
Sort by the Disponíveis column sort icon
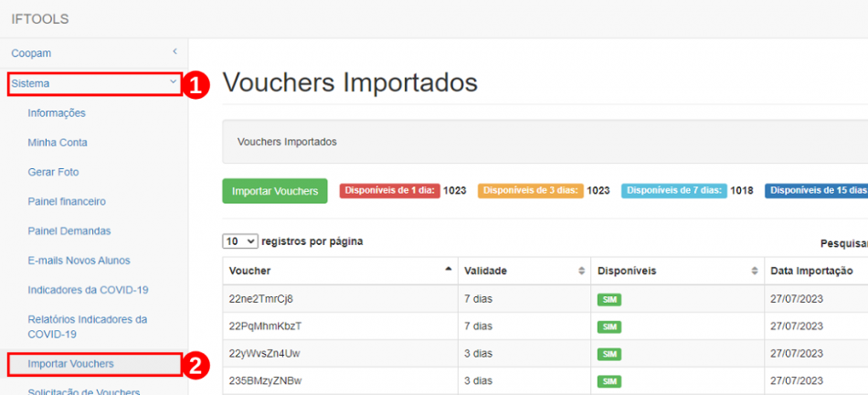click(x=755, y=271)
